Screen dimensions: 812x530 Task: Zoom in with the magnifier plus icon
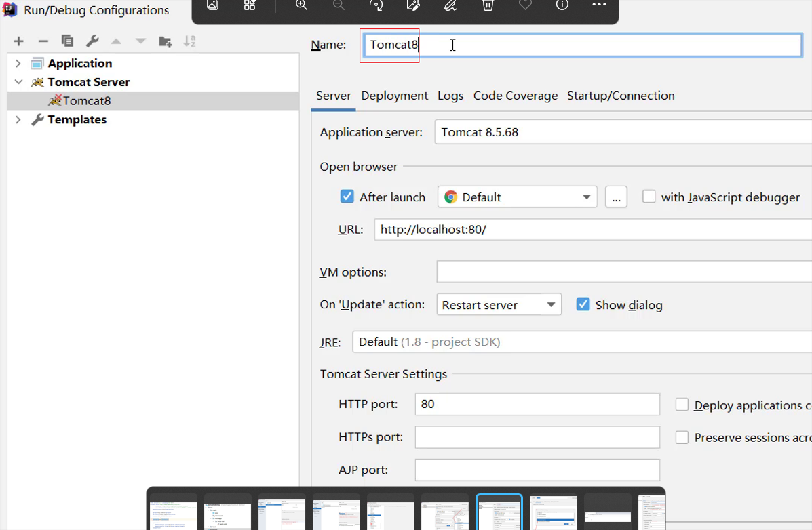point(301,5)
